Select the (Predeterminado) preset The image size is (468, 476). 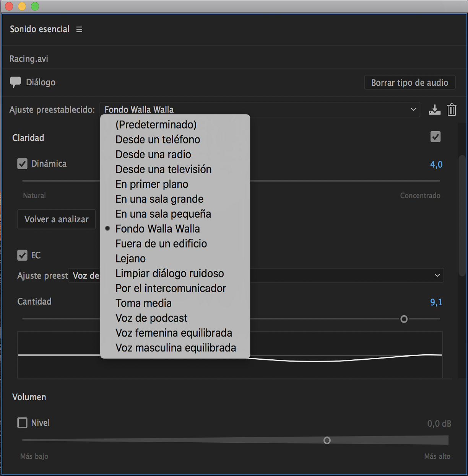pyautogui.click(x=175, y=125)
